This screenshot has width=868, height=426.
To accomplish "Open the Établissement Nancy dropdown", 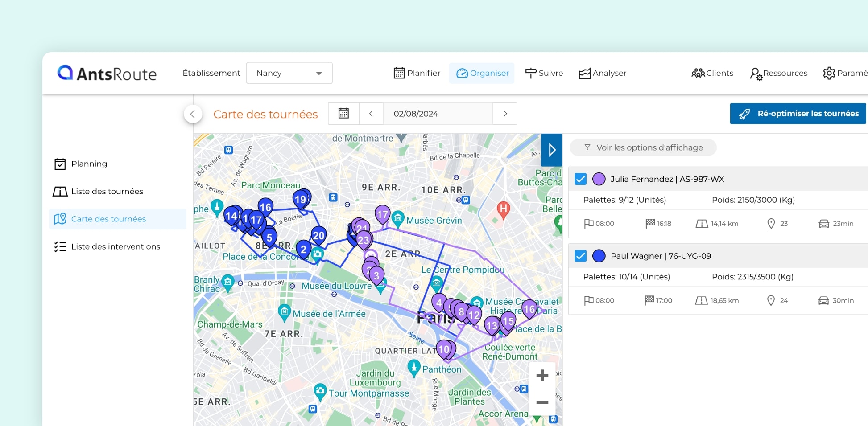I will coord(289,73).
